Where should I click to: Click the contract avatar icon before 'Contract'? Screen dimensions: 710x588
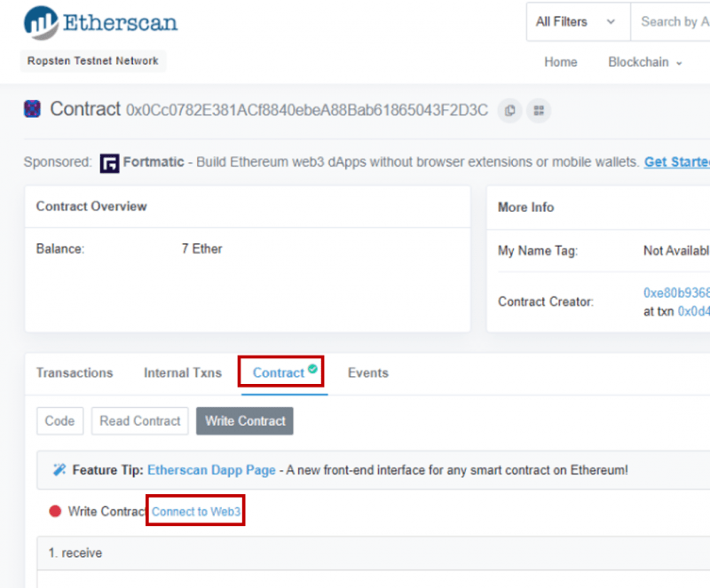coord(32,108)
